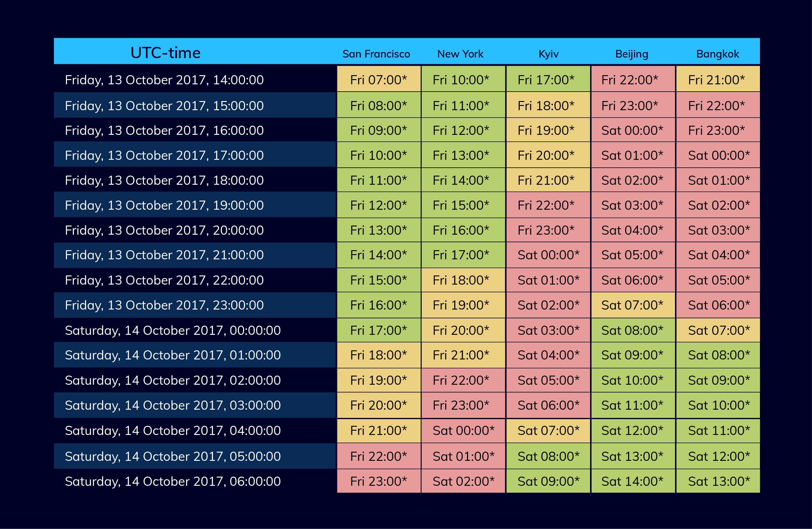Select row Friday 13 October 2017, 14:00:00
812x529 pixels.
tap(164, 80)
